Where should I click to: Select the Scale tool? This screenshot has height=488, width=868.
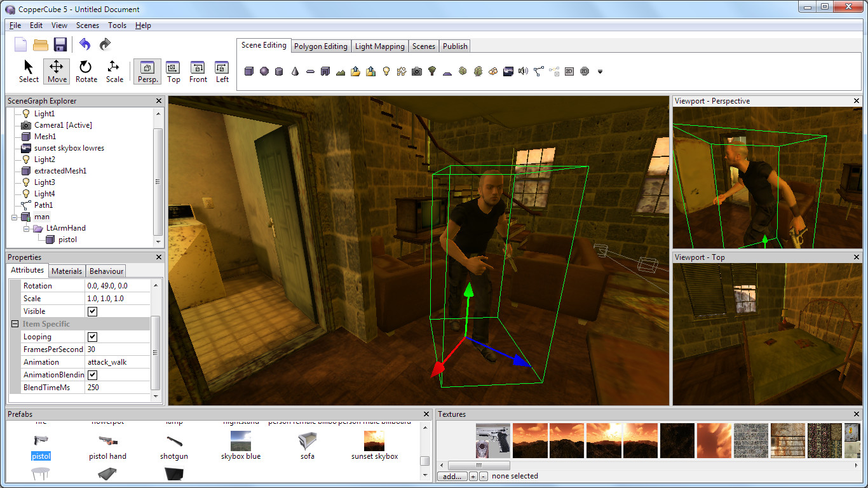(114, 71)
